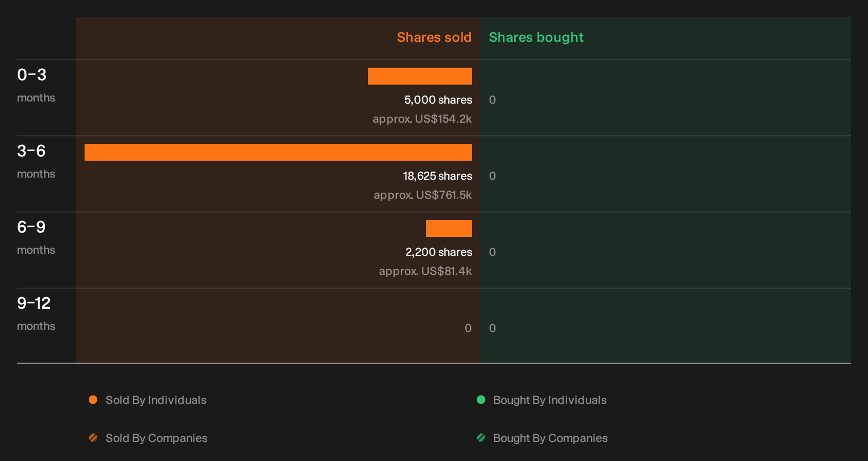Click shares bought 0 in 0-3 months row
Image resolution: width=868 pixels, height=461 pixels.
(493, 100)
